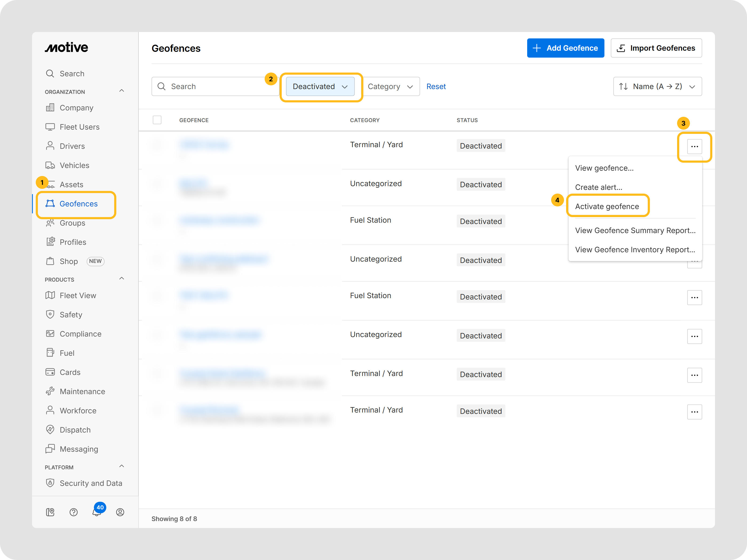Select Create alert... in the context menu
The width and height of the screenshot is (747, 560).
coord(598,187)
